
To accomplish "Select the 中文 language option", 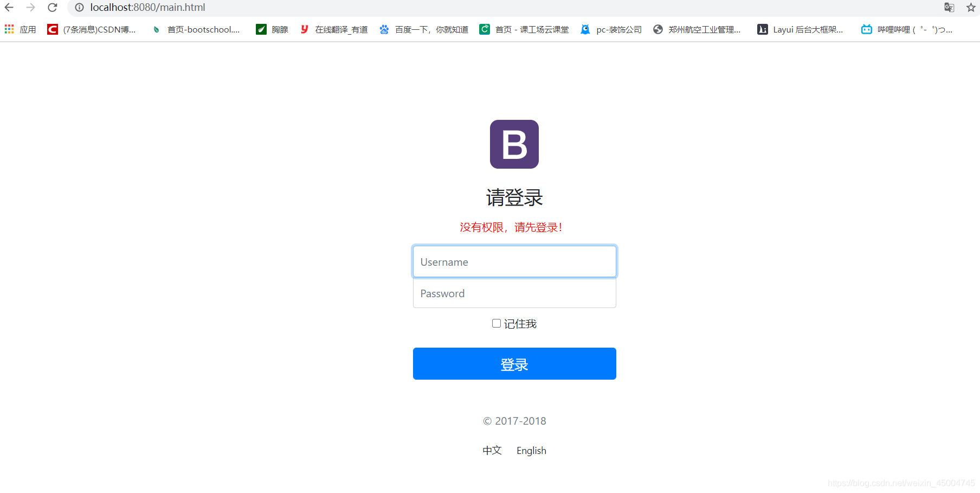I will [x=492, y=450].
